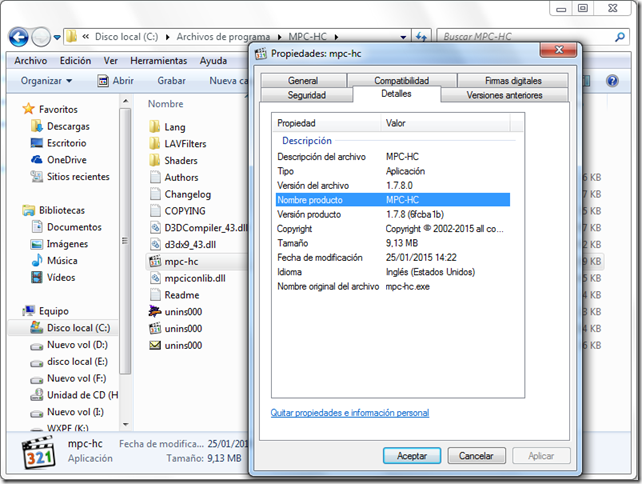Viewport: 642px width, 484px height.
Task: Select Nuevo vol (D:) drive
Action: tap(69, 344)
